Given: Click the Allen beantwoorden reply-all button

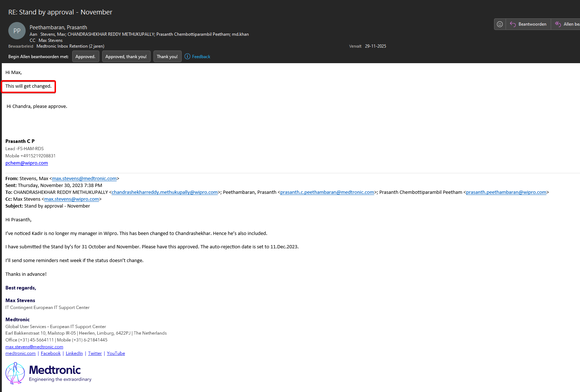Looking at the screenshot, I should pyautogui.click(x=567, y=24).
